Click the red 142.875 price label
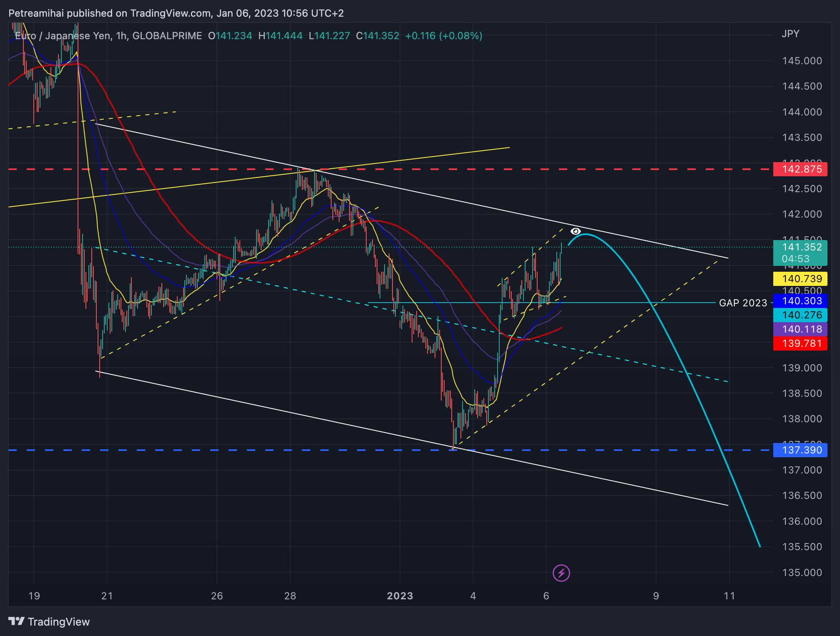840x636 pixels. pyautogui.click(x=800, y=169)
